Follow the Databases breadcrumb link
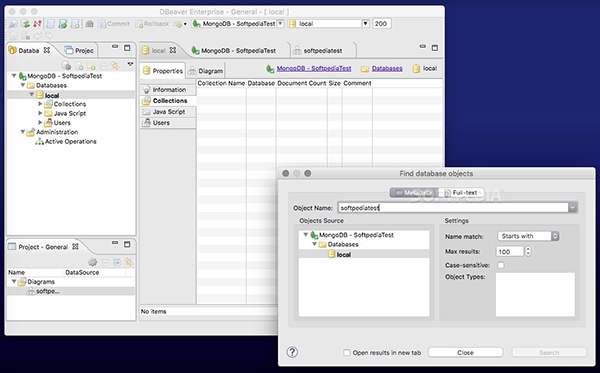This screenshot has width=600, height=373. (387, 68)
